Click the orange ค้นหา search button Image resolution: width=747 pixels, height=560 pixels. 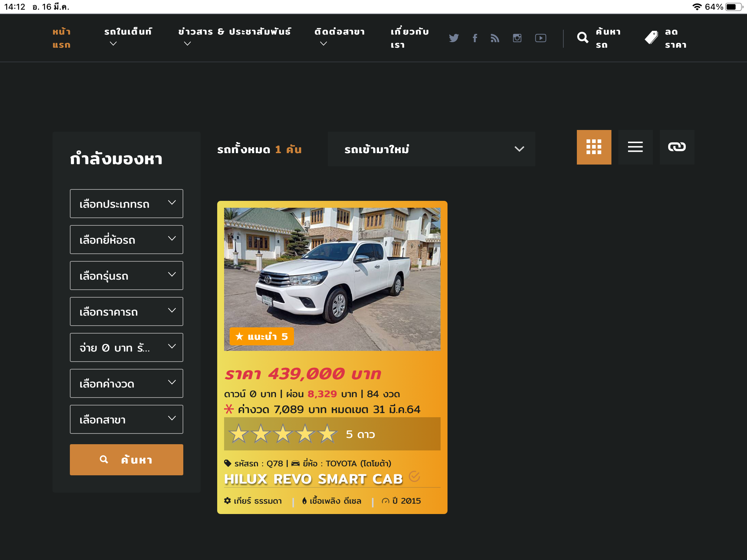click(126, 459)
